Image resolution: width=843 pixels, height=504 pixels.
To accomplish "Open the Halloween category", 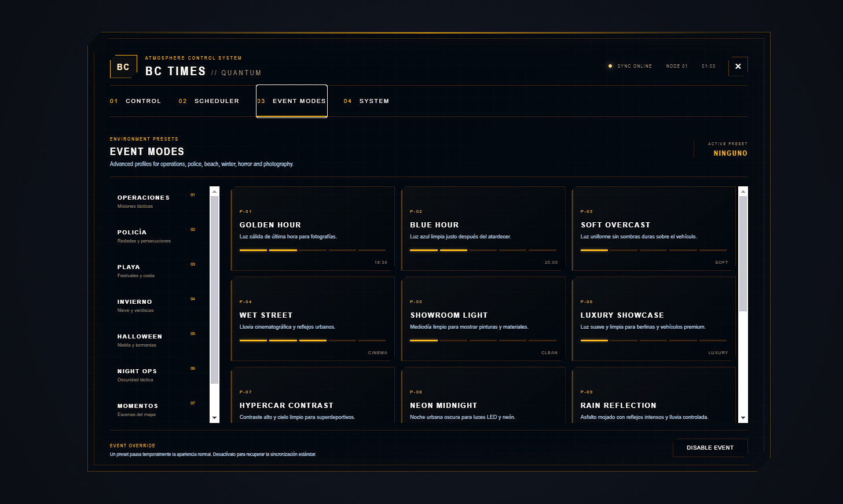I will (x=156, y=340).
